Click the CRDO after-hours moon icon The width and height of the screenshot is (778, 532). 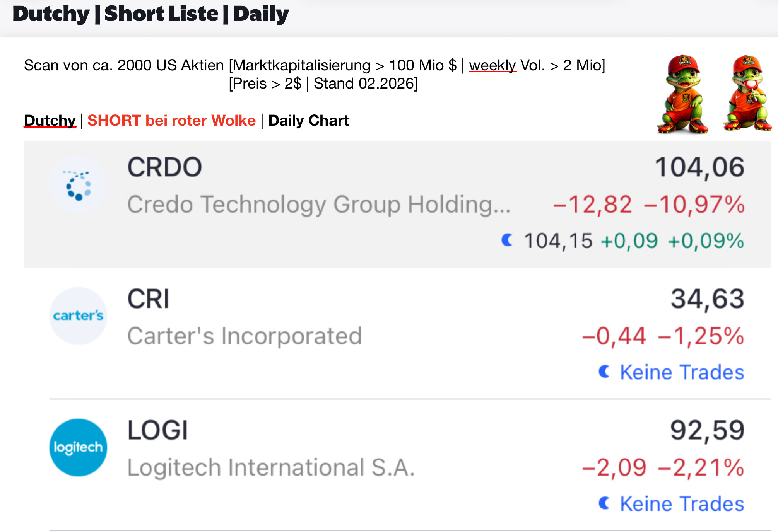(507, 240)
